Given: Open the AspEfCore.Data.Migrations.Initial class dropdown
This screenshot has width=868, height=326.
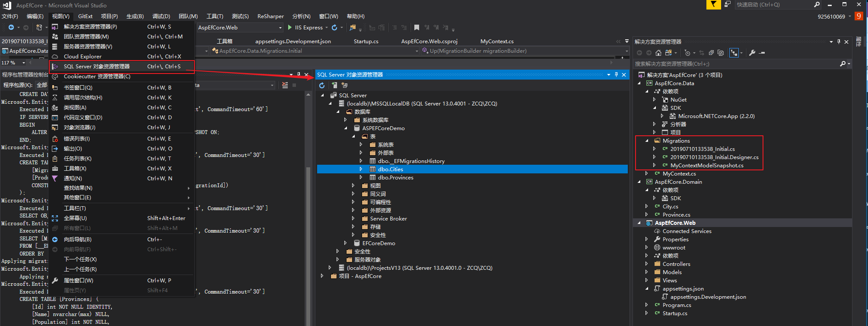Looking at the screenshot, I should pyautogui.click(x=417, y=51).
